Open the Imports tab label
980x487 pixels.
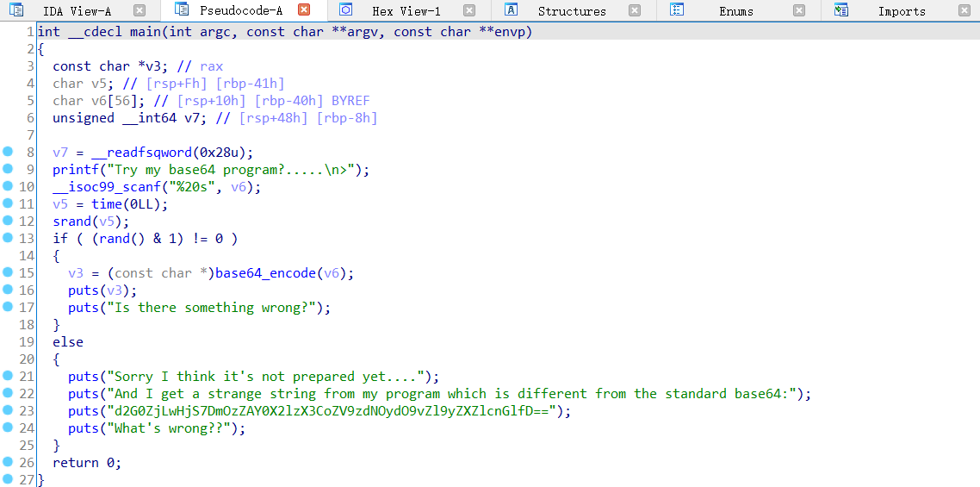(x=902, y=11)
